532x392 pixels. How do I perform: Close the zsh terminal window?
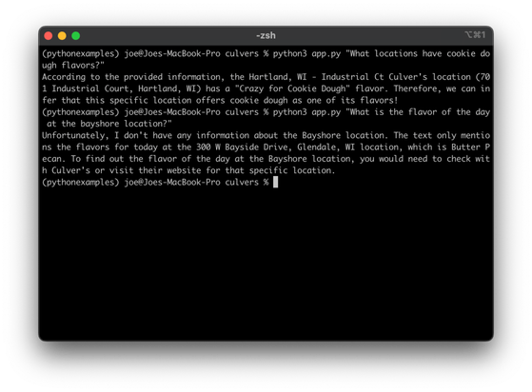(x=49, y=35)
